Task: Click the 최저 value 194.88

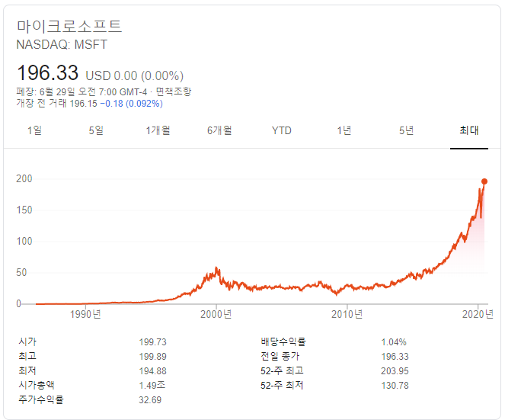Action: tap(152, 371)
